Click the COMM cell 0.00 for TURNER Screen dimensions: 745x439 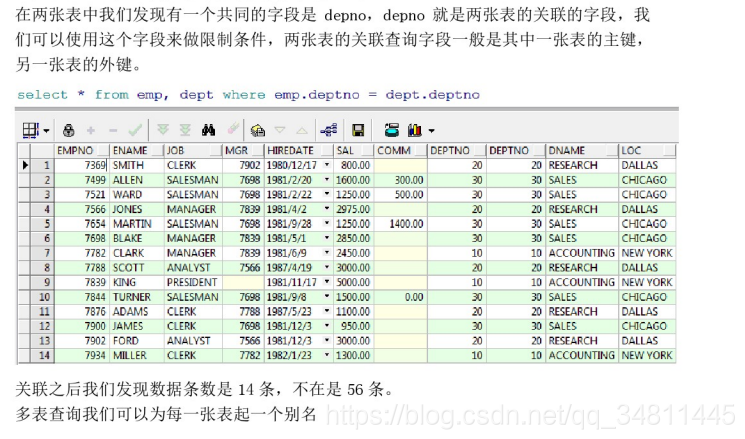401,297
